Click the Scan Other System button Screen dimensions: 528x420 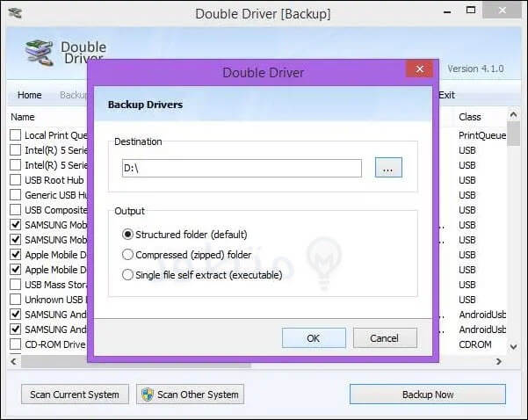[191, 395]
